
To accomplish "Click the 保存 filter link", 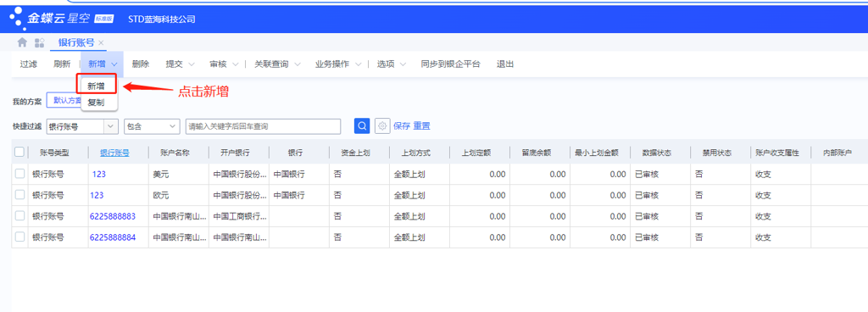I will [402, 126].
